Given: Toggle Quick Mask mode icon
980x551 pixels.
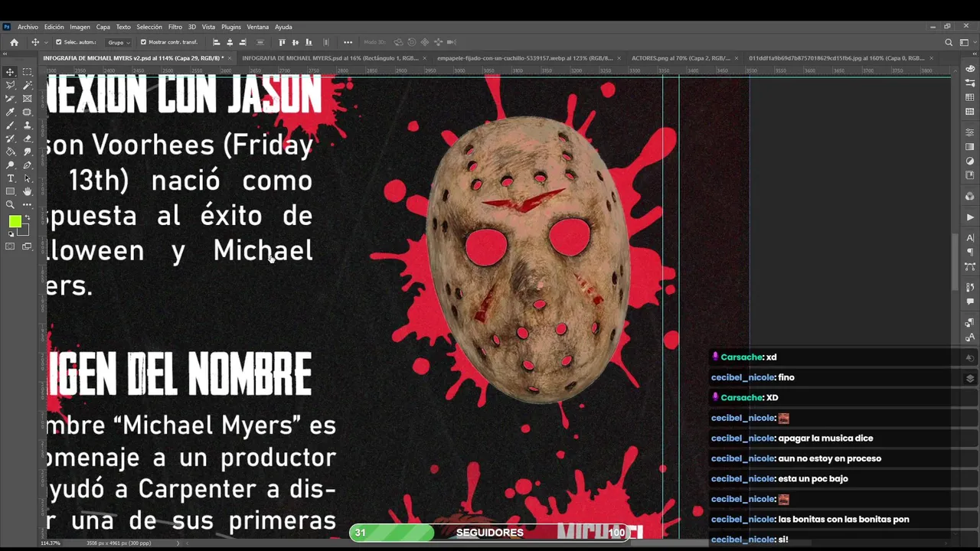Looking at the screenshot, I should pos(10,246).
